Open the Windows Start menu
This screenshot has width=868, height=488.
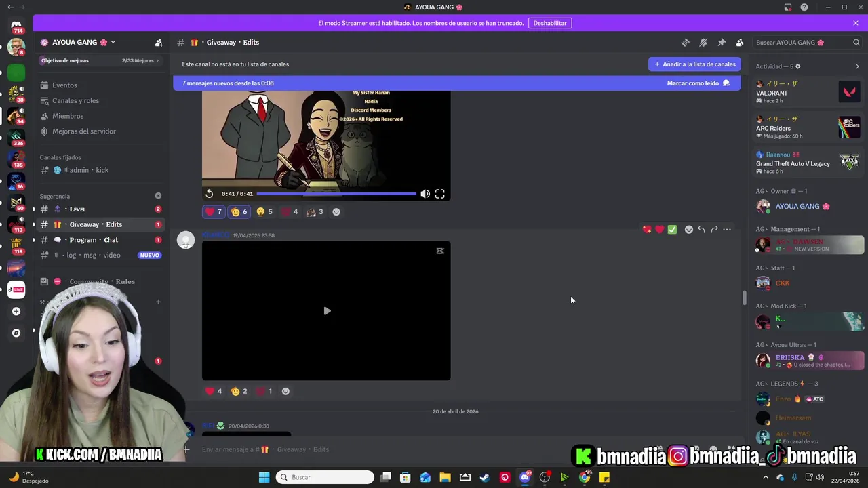coord(264,477)
